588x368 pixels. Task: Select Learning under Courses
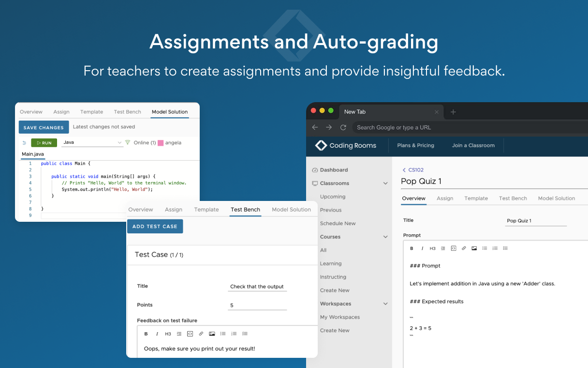click(x=331, y=263)
